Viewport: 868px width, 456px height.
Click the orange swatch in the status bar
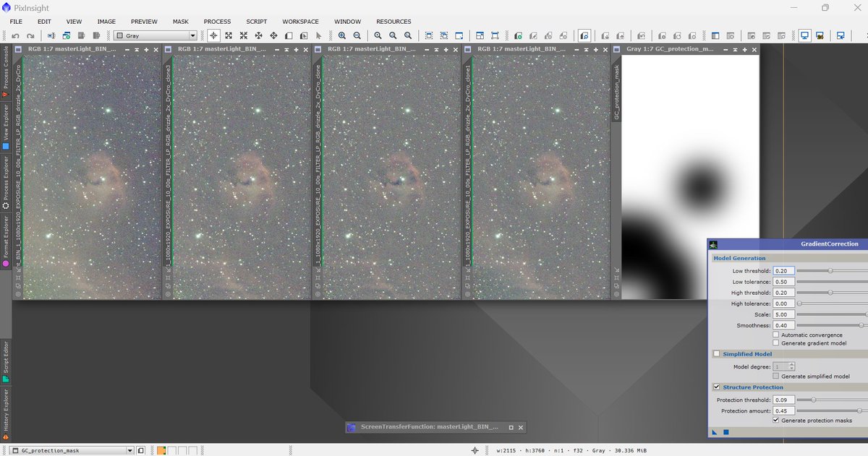coord(161,450)
